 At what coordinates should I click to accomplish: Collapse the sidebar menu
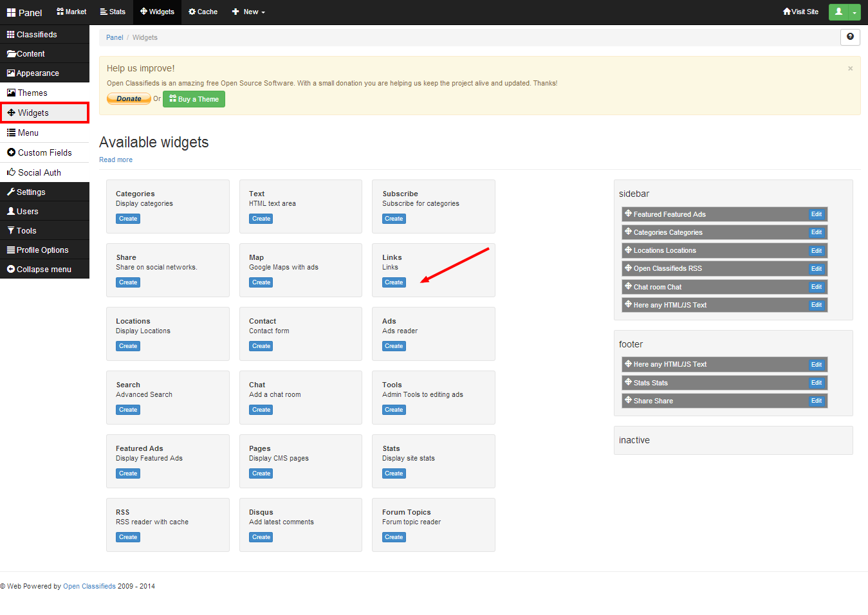click(x=44, y=269)
